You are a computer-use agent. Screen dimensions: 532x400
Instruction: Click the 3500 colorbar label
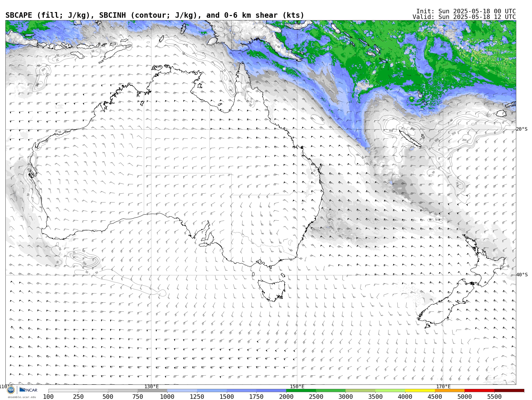coord(375,397)
